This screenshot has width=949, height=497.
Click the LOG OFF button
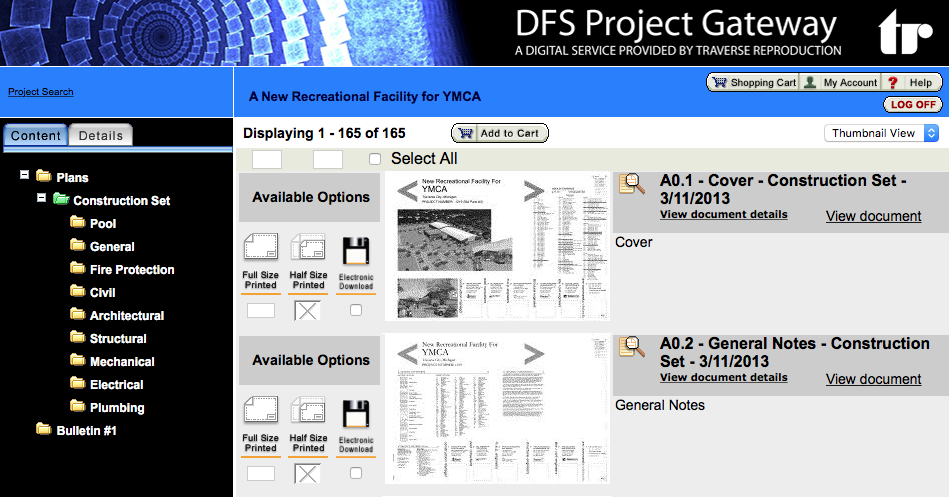coord(913,105)
